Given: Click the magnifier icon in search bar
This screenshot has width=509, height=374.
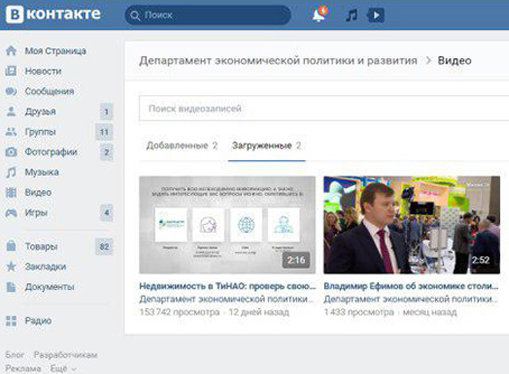Looking at the screenshot, I should [135, 15].
